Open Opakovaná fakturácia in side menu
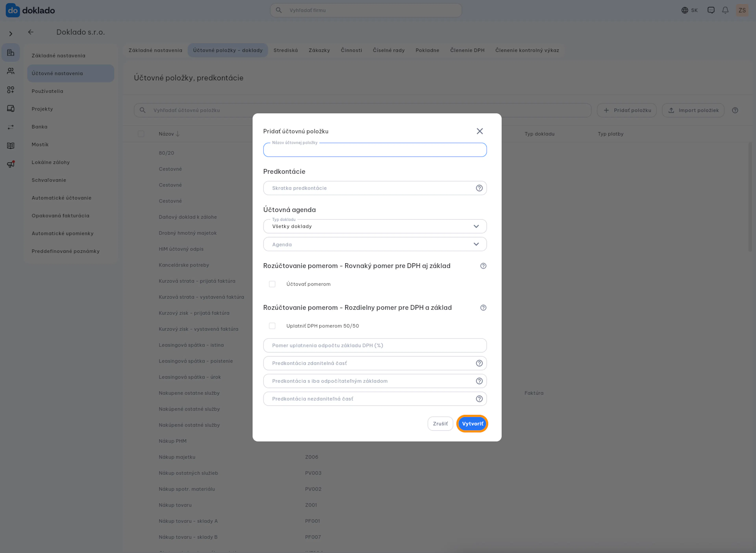Image resolution: width=756 pixels, height=553 pixels. [x=71, y=215]
